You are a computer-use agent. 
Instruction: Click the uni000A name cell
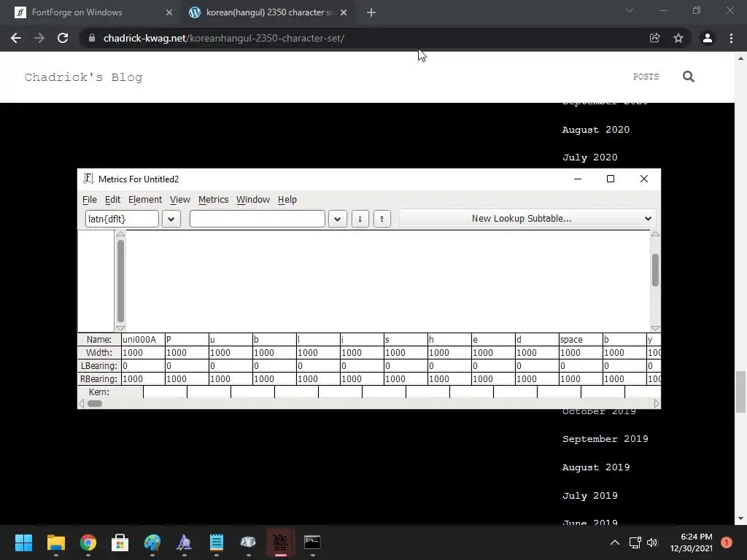pos(143,340)
